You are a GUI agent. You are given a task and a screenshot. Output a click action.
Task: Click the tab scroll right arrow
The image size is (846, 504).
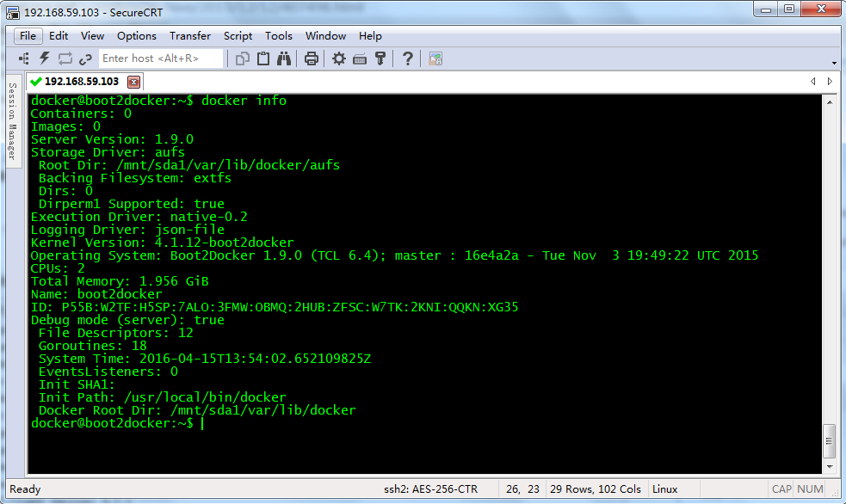tap(830, 82)
